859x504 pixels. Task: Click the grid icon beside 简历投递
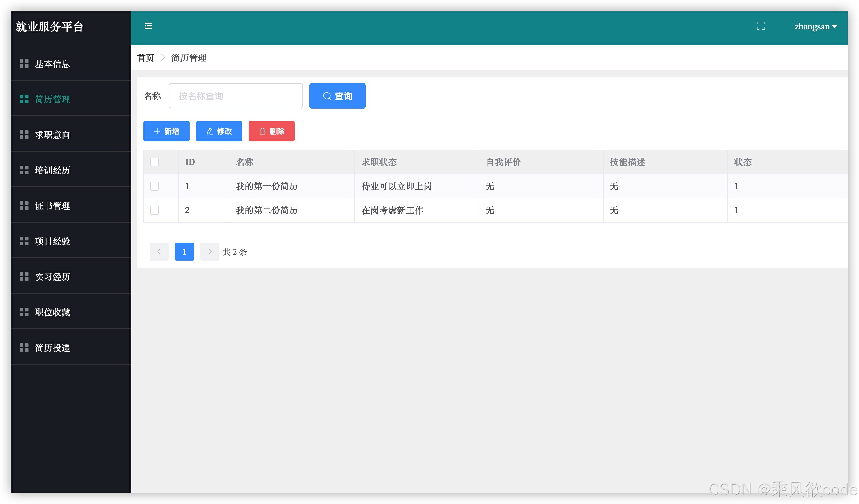pyautogui.click(x=24, y=348)
